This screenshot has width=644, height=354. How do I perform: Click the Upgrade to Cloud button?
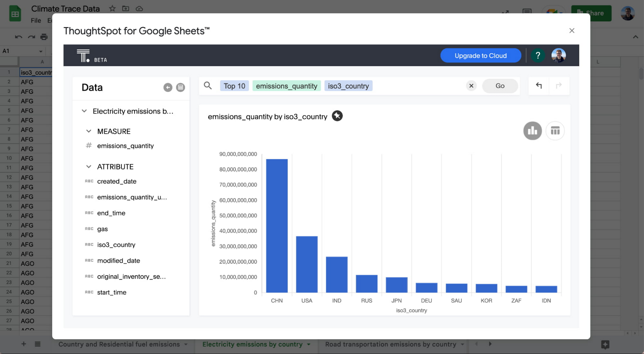click(481, 55)
